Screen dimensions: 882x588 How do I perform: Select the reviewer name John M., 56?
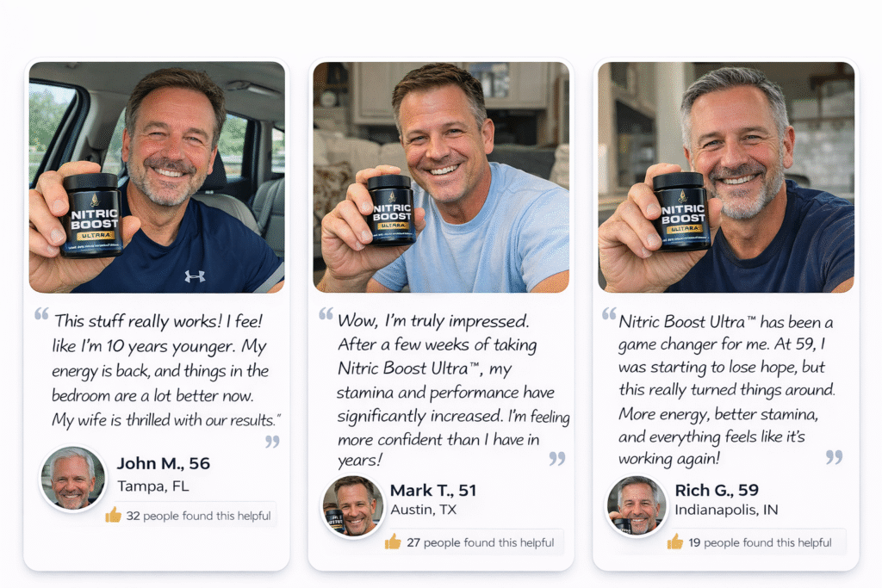point(163,463)
